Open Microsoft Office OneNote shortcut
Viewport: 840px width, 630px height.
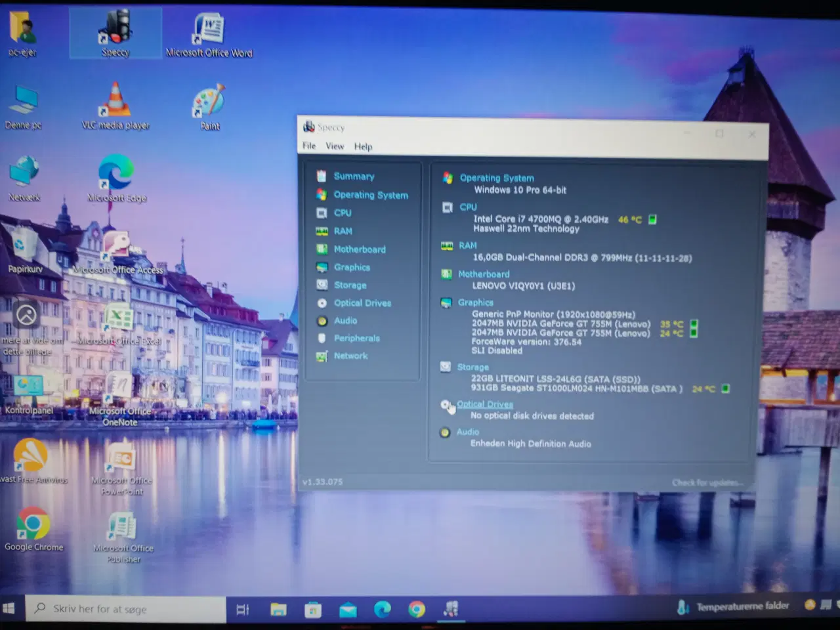point(119,400)
